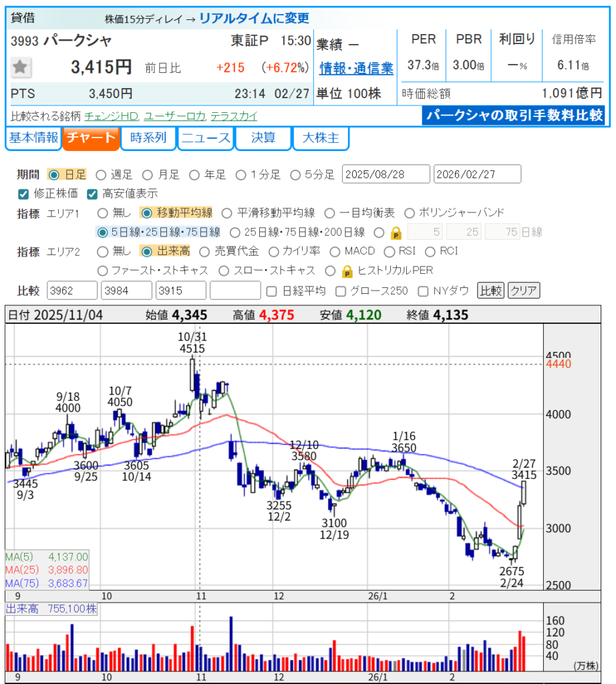Click the 比較 button
Image resolution: width=616 pixels, height=684 pixels.
click(x=490, y=291)
